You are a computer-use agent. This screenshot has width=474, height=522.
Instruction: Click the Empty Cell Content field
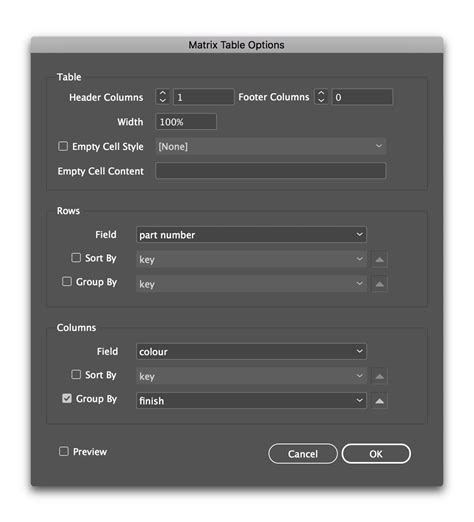pyautogui.click(x=271, y=171)
